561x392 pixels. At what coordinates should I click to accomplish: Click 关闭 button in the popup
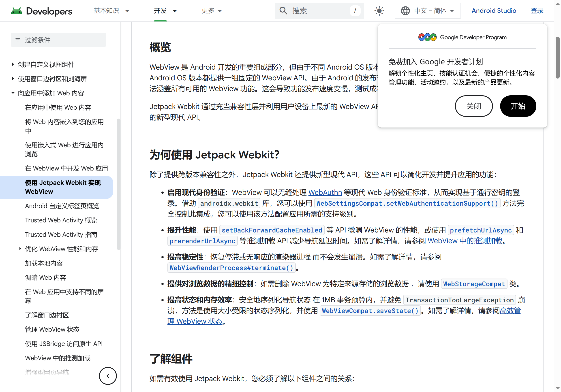473,106
